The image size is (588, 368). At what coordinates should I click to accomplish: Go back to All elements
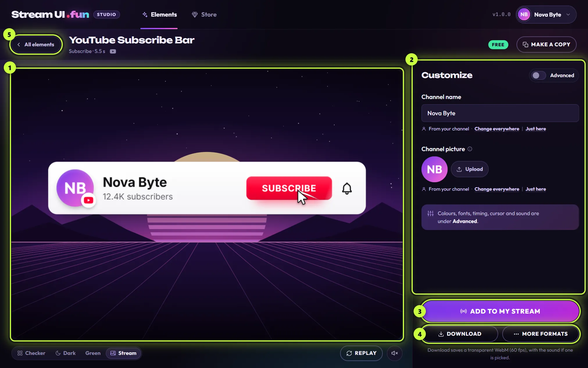point(36,45)
